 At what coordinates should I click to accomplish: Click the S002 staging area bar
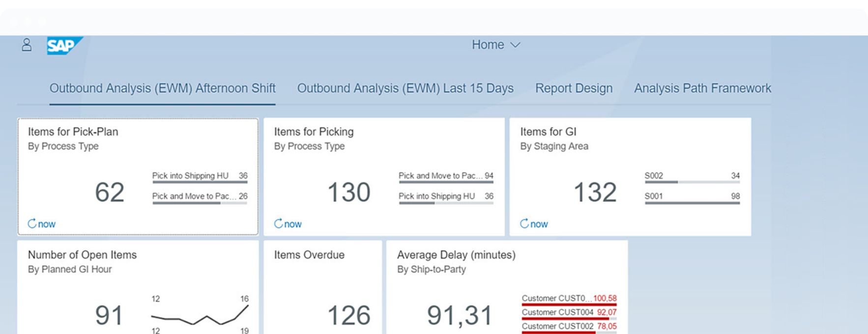coord(692,182)
